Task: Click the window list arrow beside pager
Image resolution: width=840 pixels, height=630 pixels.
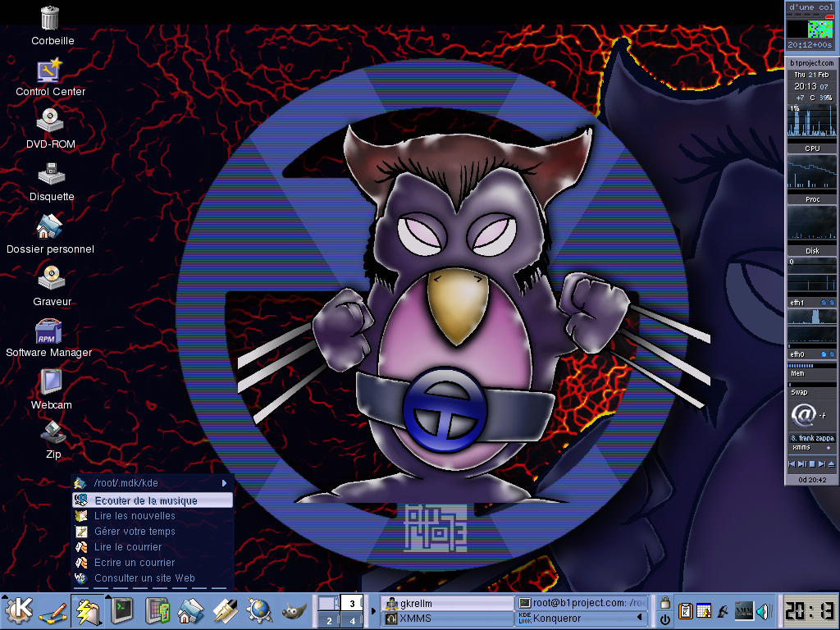Action: pyautogui.click(x=373, y=611)
